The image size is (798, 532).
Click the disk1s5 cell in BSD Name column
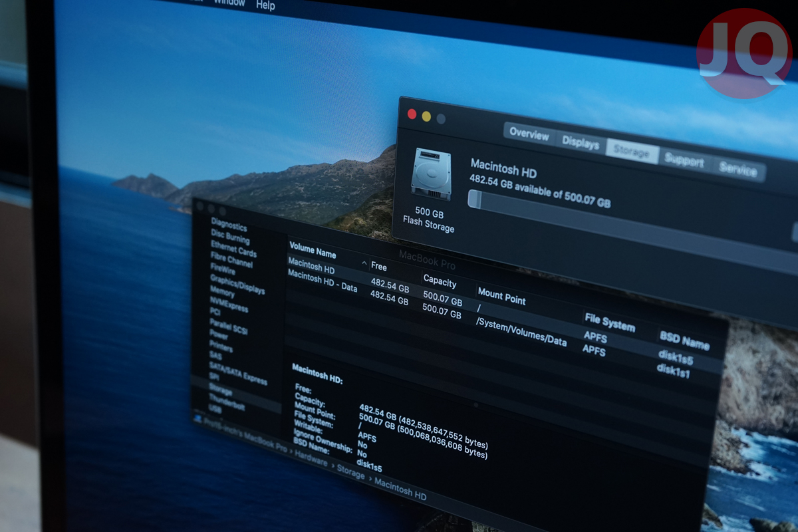676,356
